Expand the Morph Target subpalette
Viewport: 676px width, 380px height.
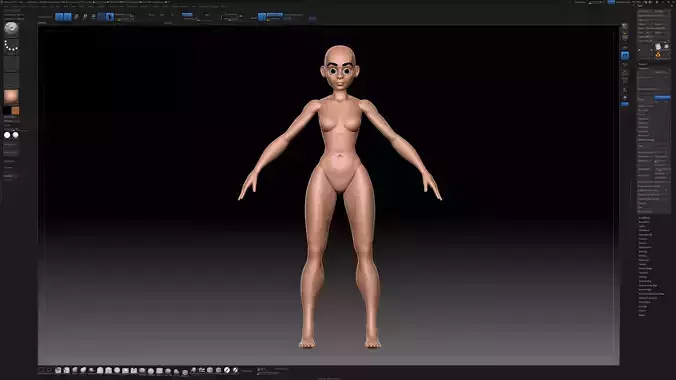[x=645, y=268]
